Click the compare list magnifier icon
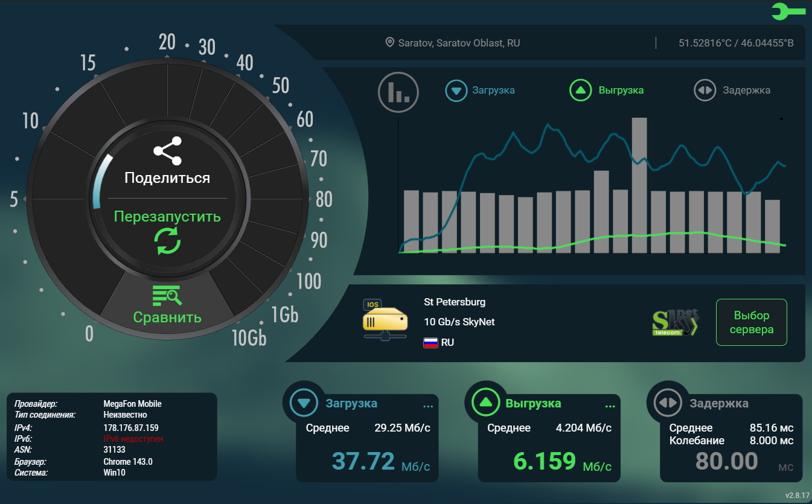The width and height of the screenshot is (812, 504). tap(167, 295)
